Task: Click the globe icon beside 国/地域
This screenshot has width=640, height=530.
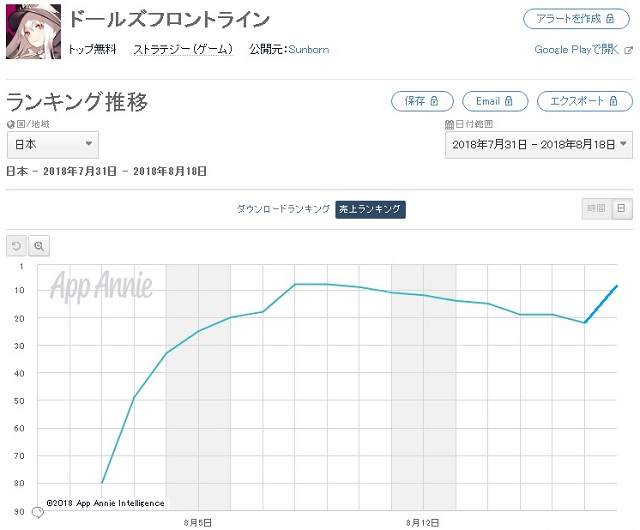Action: (10, 124)
